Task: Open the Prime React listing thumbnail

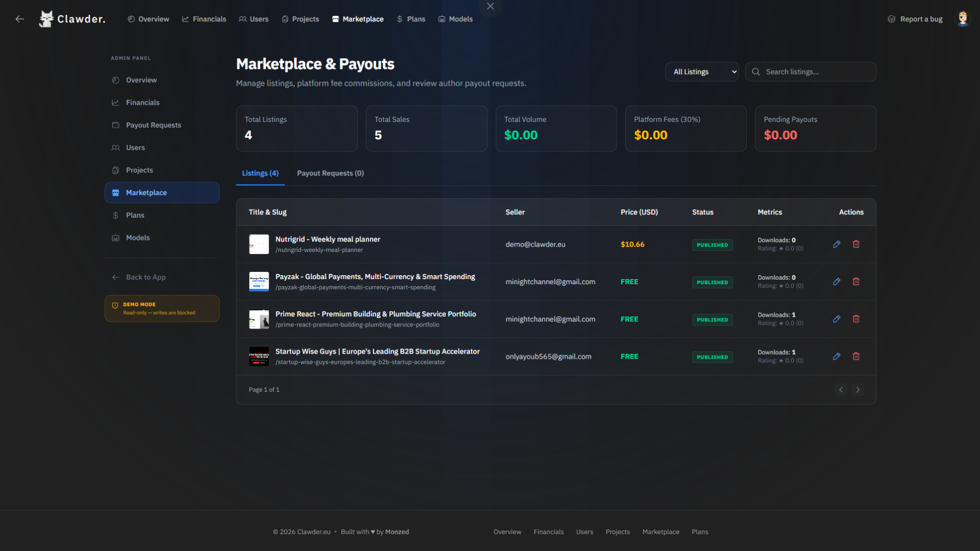Action: (x=259, y=319)
